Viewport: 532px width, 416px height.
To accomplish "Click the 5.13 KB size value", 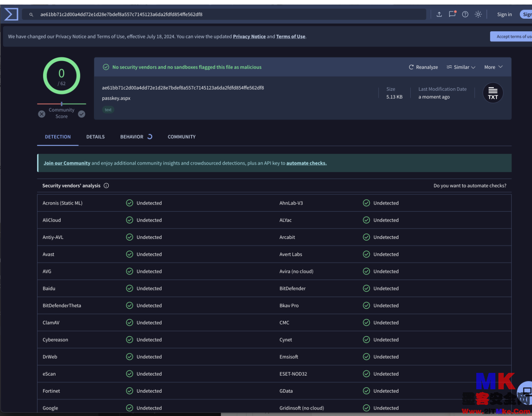I will tap(394, 97).
